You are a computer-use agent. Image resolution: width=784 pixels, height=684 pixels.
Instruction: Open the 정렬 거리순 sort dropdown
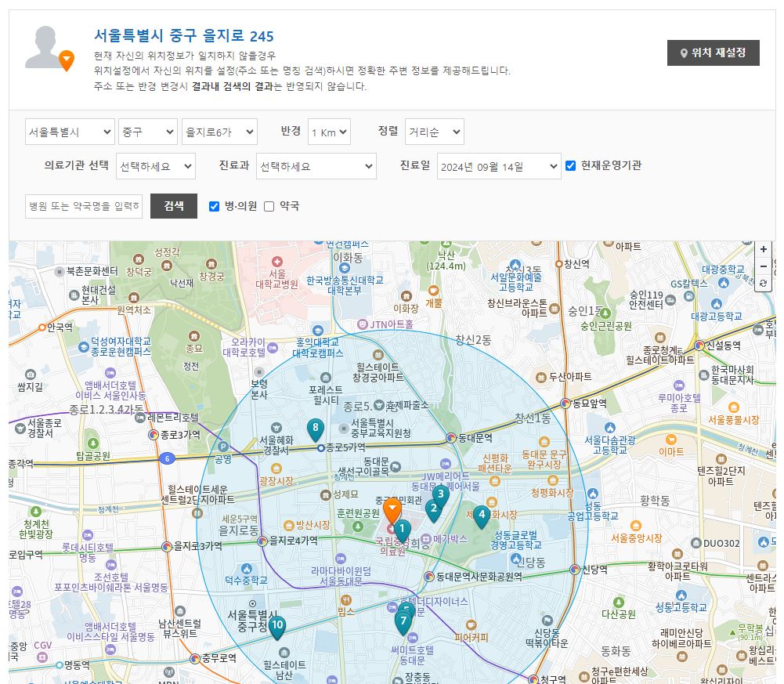click(435, 132)
